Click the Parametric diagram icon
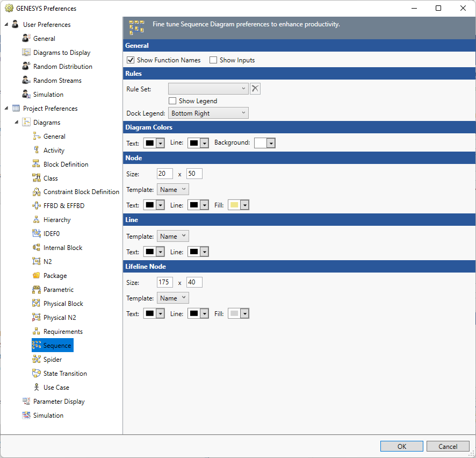This screenshot has height=458, width=476. pos(37,289)
